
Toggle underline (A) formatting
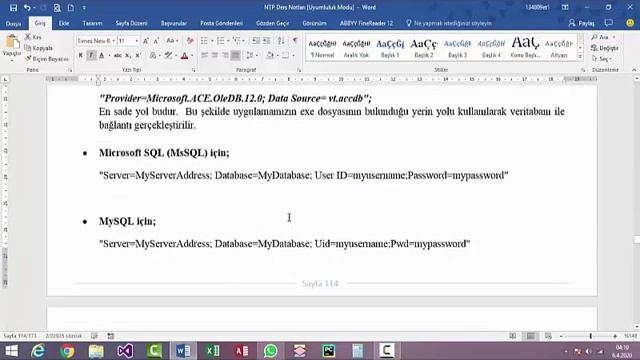point(102,56)
